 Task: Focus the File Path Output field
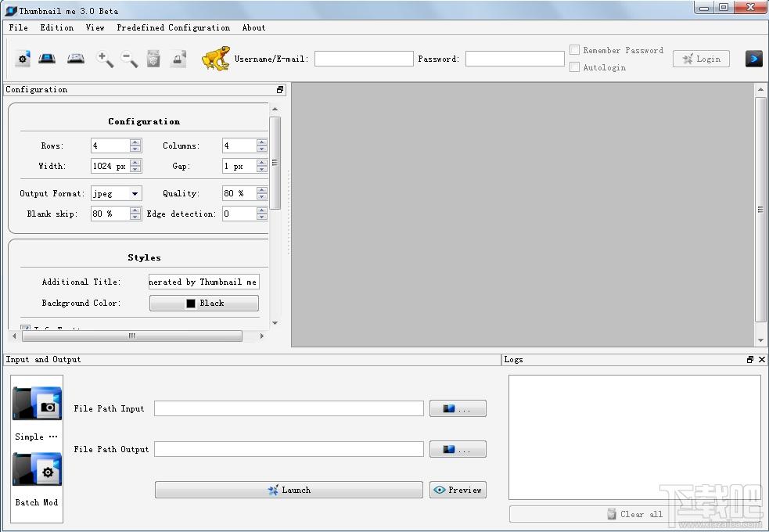click(289, 449)
